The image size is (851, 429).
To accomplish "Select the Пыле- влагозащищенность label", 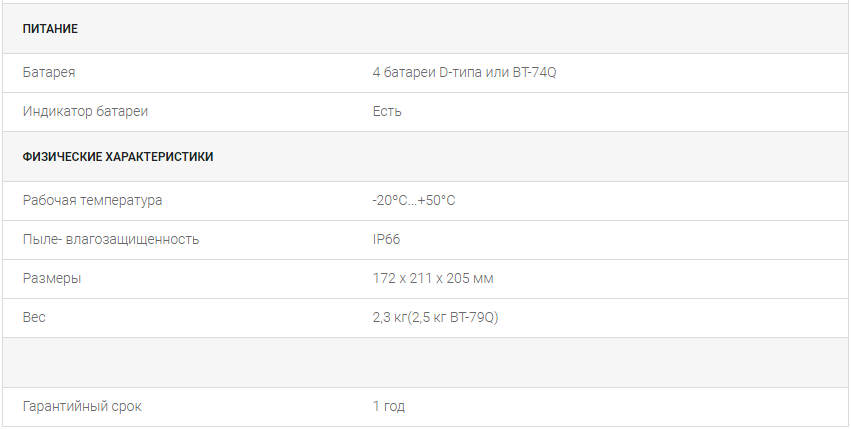I will coord(111,239).
